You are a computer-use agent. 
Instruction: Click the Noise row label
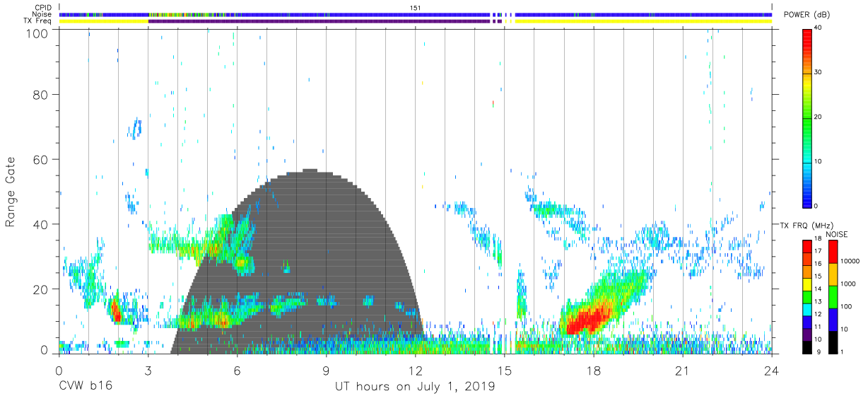[43, 14]
